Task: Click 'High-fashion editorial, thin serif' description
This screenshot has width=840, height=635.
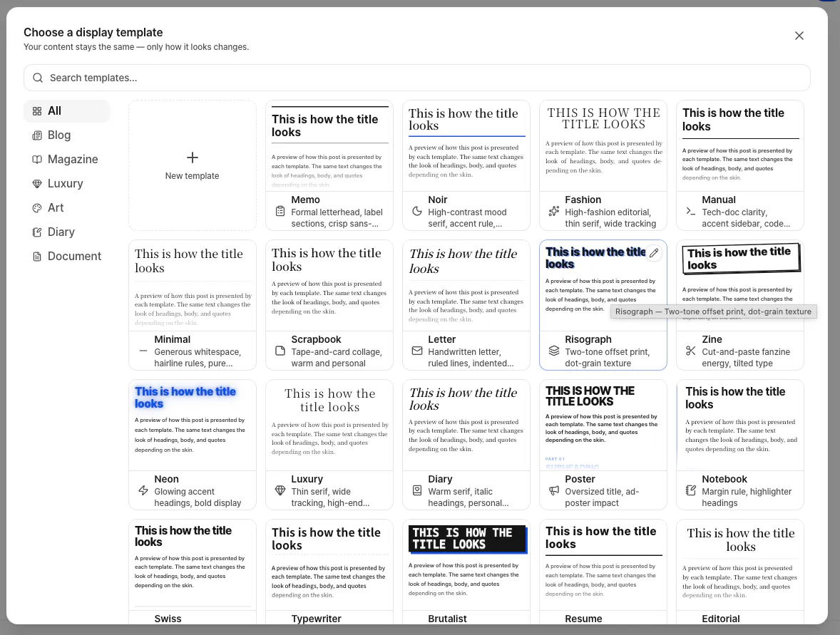Action: 610,218
